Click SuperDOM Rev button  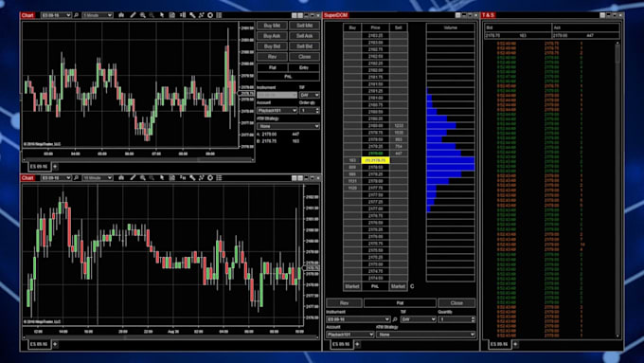pos(344,303)
